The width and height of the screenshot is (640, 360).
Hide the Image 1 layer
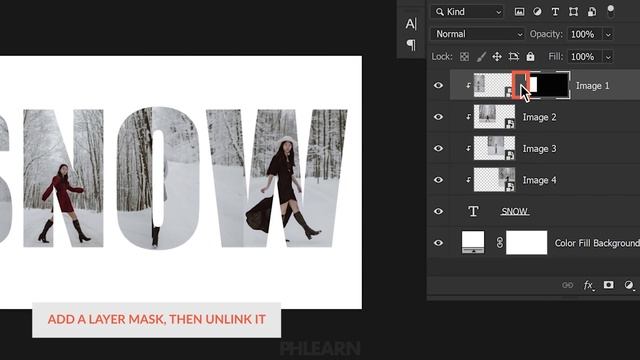(438, 85)
